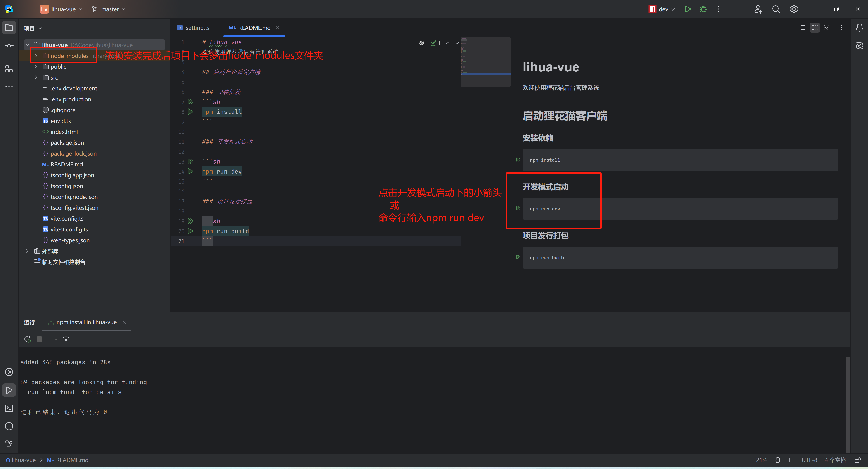Toggle the file read-only lock icon
This screenshot has width=868, height=469.
point(858,460)
